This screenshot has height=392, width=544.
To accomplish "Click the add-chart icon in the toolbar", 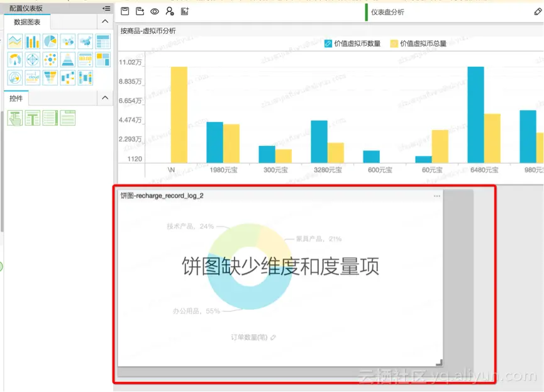I will tap(184, 11).
